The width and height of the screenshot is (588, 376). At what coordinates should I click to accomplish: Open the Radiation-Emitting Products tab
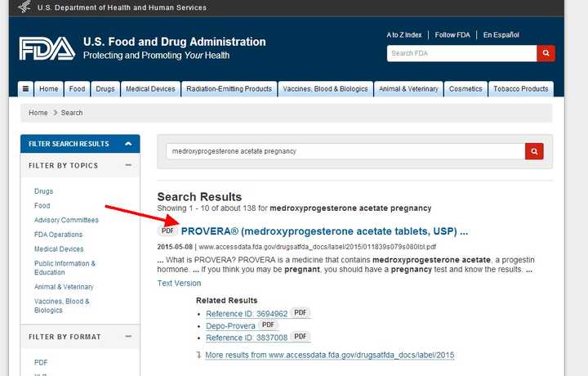pyautogui.click(x=229, y=89)
